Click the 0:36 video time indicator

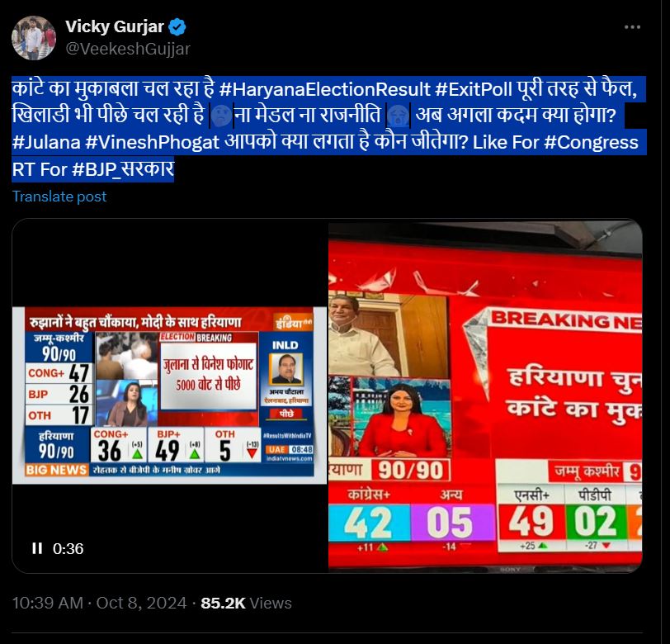tap(68, 549)
